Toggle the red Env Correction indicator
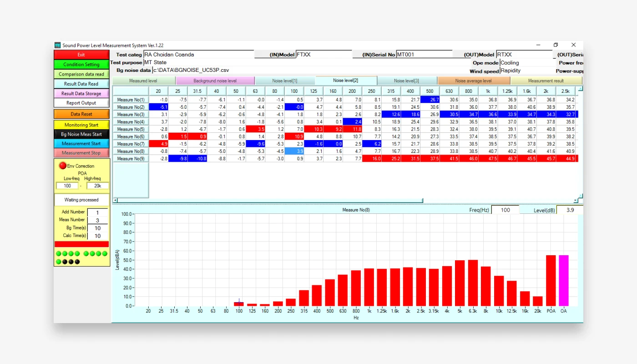Image resolution: width=637 pixels, height=364 pixels. pyautogui.click(x=63, y=166)
